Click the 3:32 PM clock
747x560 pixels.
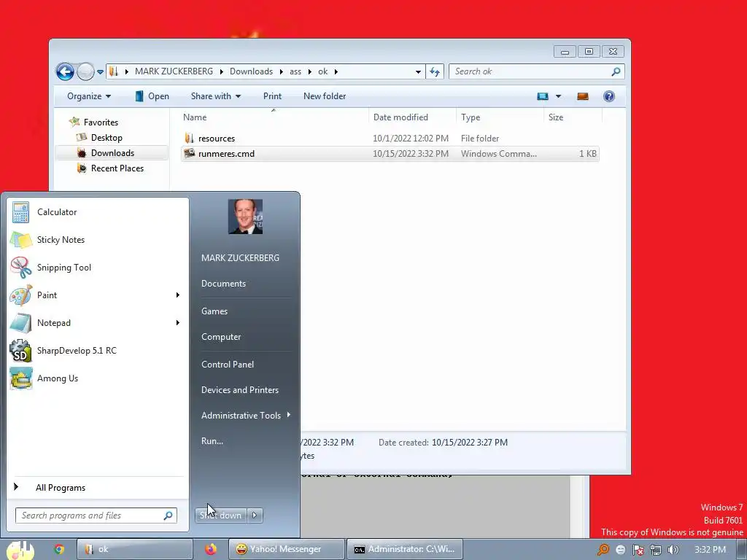(710, 550)
